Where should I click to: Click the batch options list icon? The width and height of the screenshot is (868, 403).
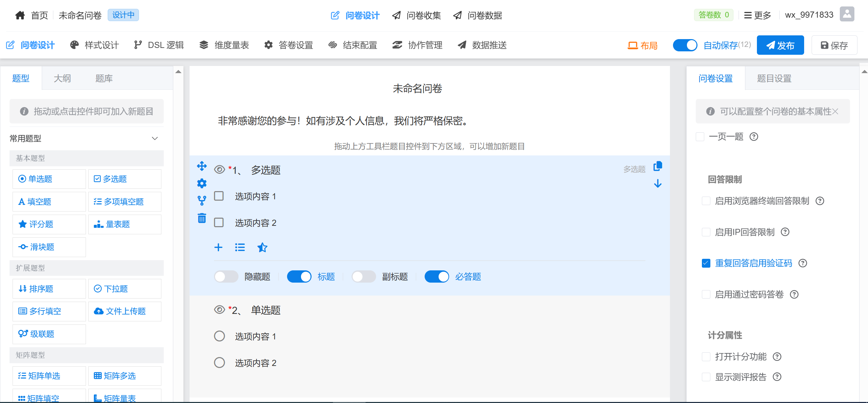tap(240, 247)
